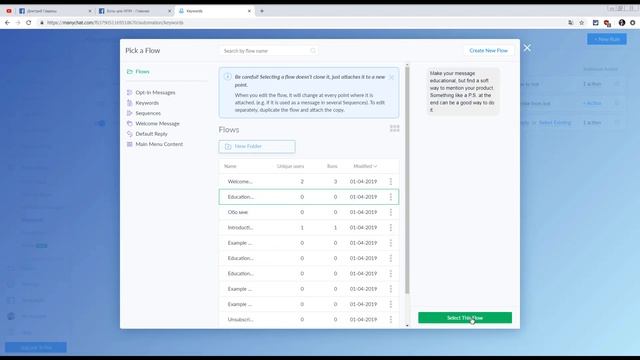Image resolution: width=640 pixels, height=360 pixels.
Task: Click the translate page icon in address bar
Action: click(x=571, y=22)
